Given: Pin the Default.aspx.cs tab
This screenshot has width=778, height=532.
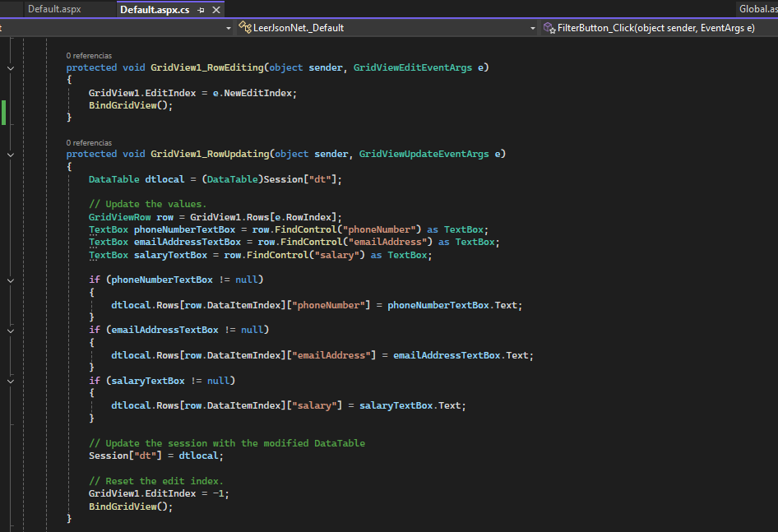Looking at the screenshot, I should click(x=201, y=10).
